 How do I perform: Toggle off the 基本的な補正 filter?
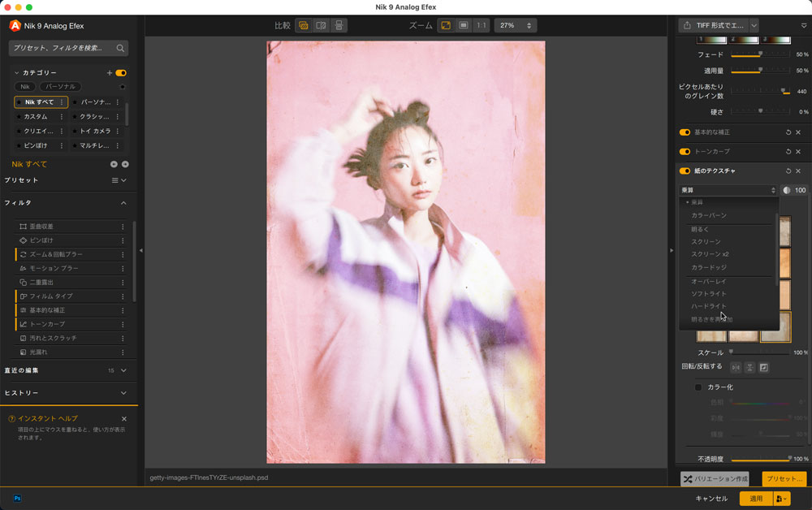coord(685,132)
